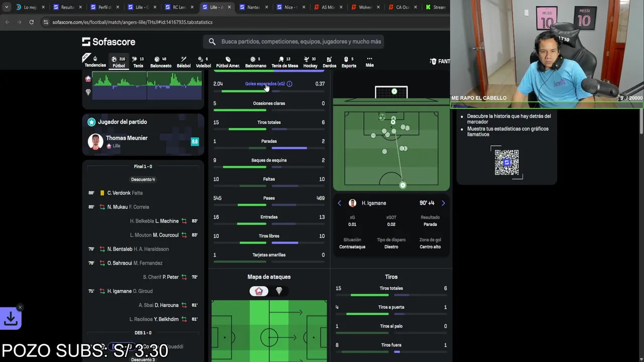Reload the browser page

(x=31, y=22)
